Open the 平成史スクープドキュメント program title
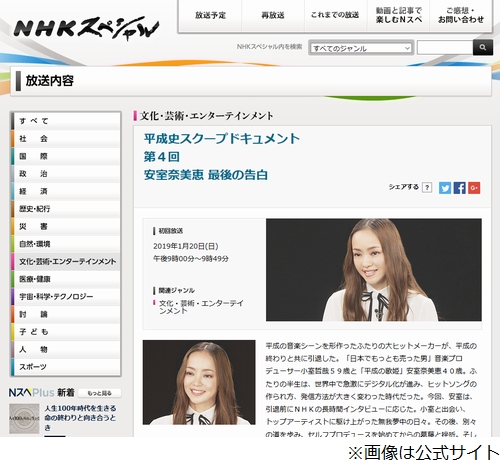 [222, 157]
